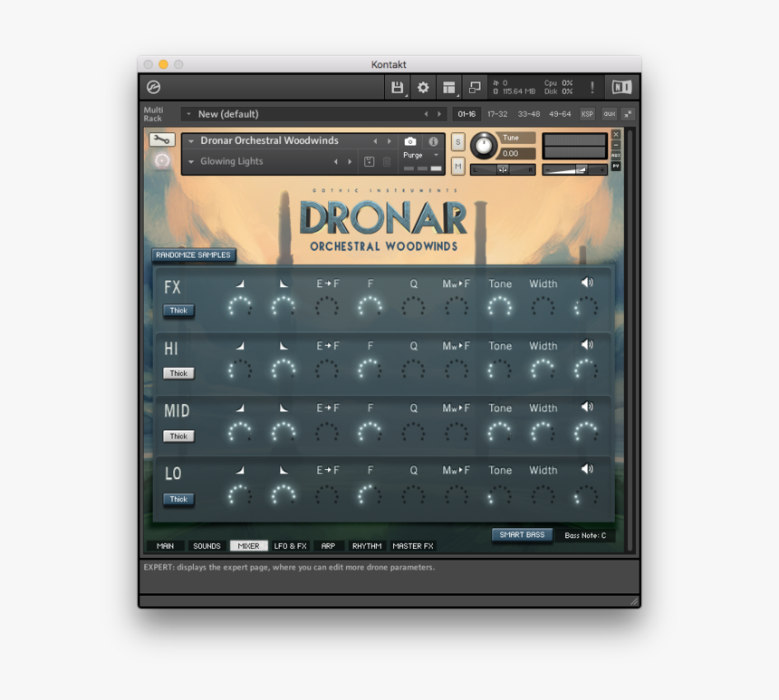Click the delete snapshot trash icon
779x700 pixels.
[x=387, y=162]
